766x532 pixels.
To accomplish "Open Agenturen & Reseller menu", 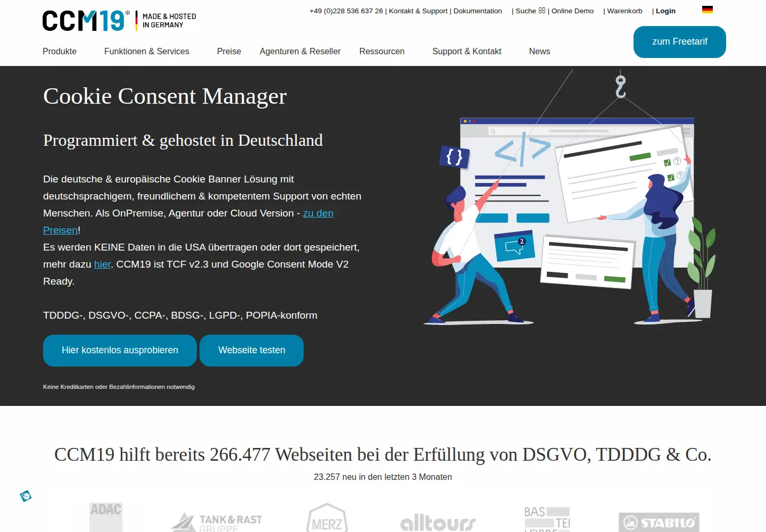I will [x=300, y=51].
